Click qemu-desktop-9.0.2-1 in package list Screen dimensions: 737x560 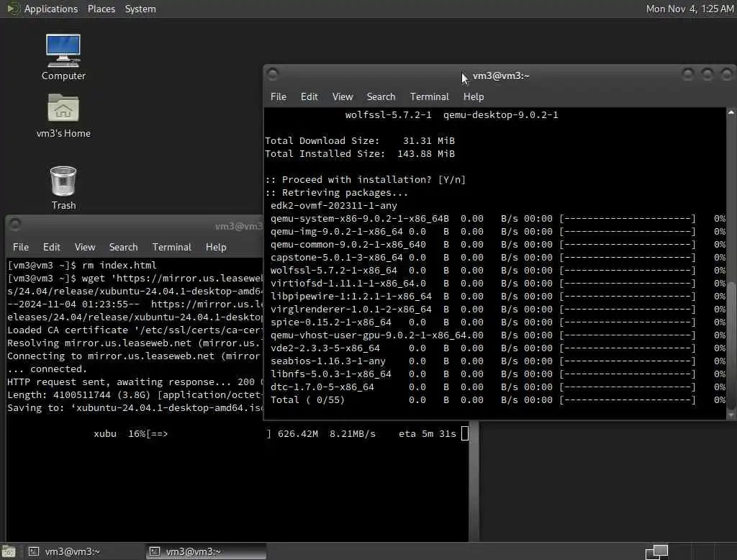[x=501, y=114]
